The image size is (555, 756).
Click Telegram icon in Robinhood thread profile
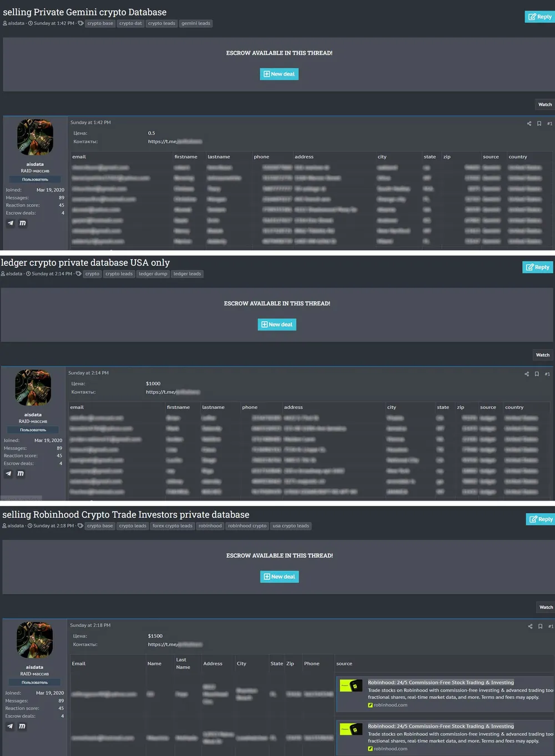tap(10, 726)
